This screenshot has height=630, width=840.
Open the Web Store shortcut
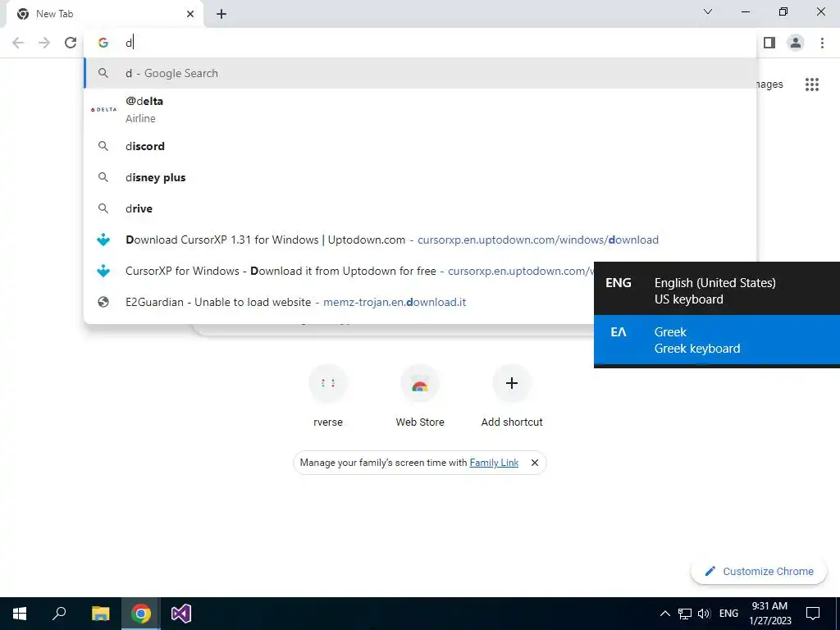[x=420, y=396]
